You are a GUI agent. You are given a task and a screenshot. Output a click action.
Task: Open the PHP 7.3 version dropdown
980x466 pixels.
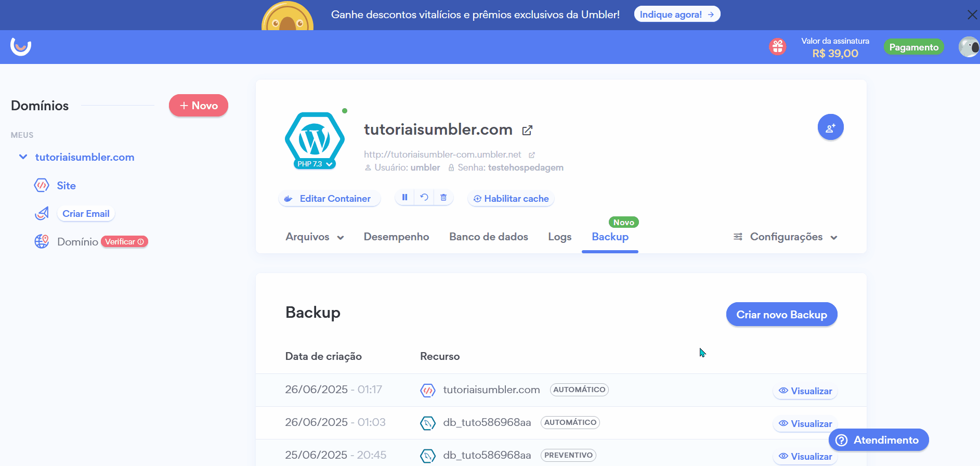point(315,164)
